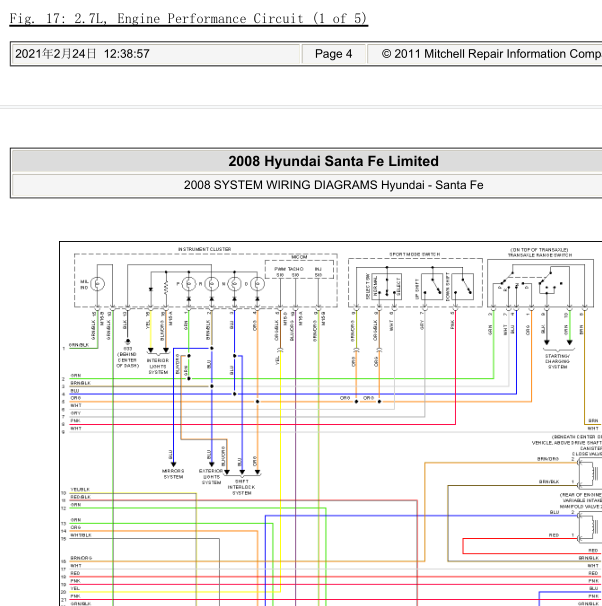Click the 'TRANSAXLE RANGE SWITCH' label

click(540, 255)
